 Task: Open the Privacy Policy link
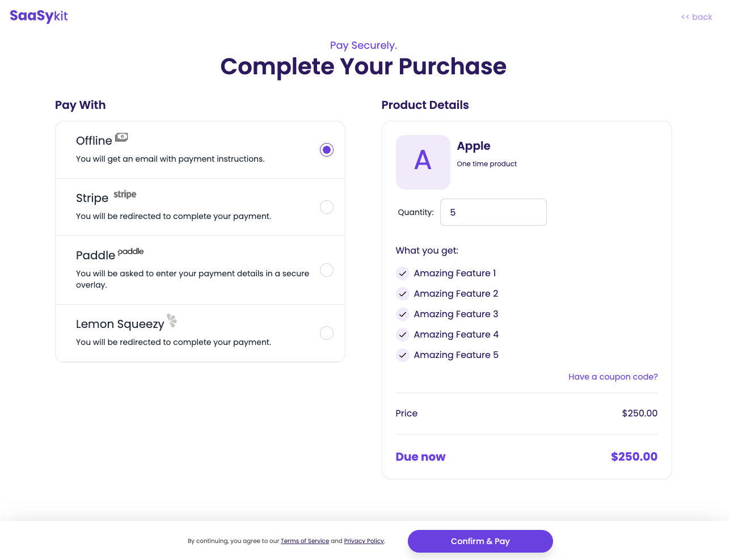pyautogui.click(x=364, y=541)
